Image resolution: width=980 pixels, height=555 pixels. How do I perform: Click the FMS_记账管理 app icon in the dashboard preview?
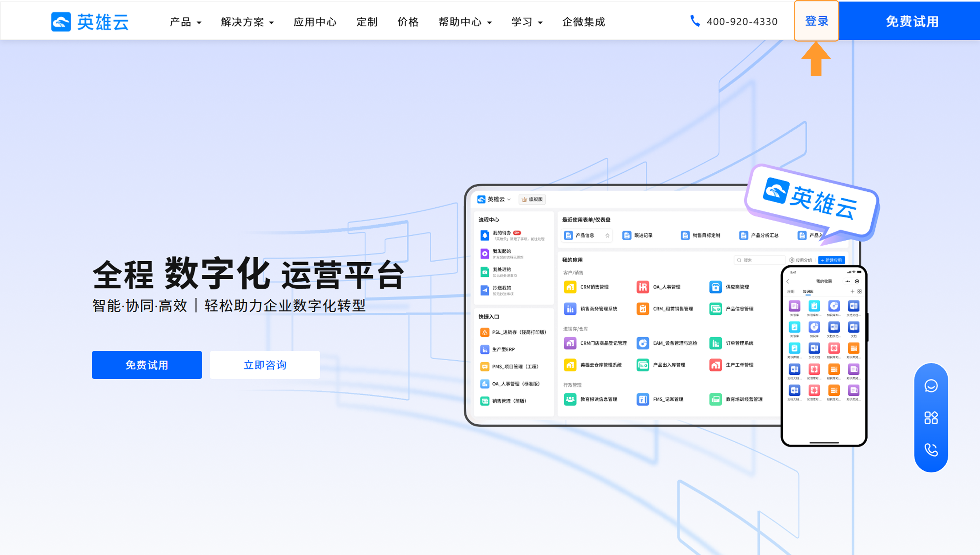[x=643, y=399]
